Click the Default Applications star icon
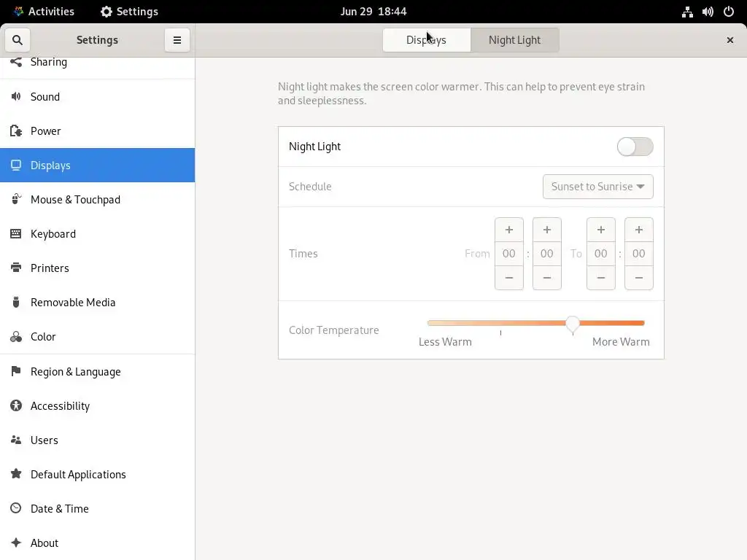Image resolution: width=747 pixels, height=560 pixels. (16, 474)
